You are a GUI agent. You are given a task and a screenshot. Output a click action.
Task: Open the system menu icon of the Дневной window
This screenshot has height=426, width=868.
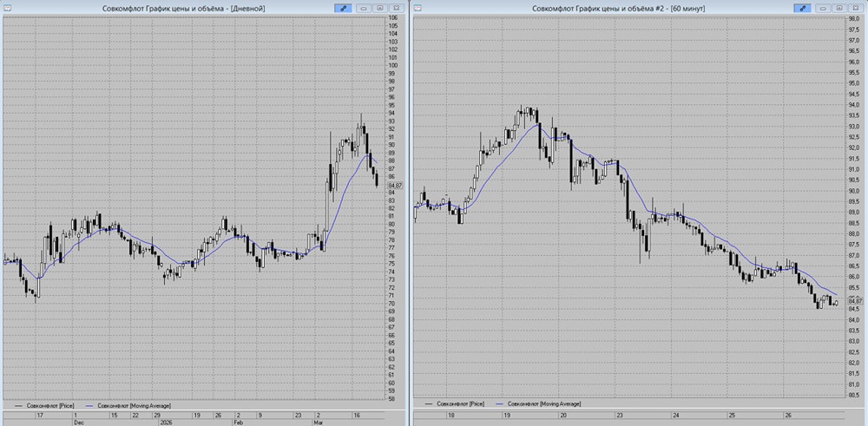(x=5, y=8)
